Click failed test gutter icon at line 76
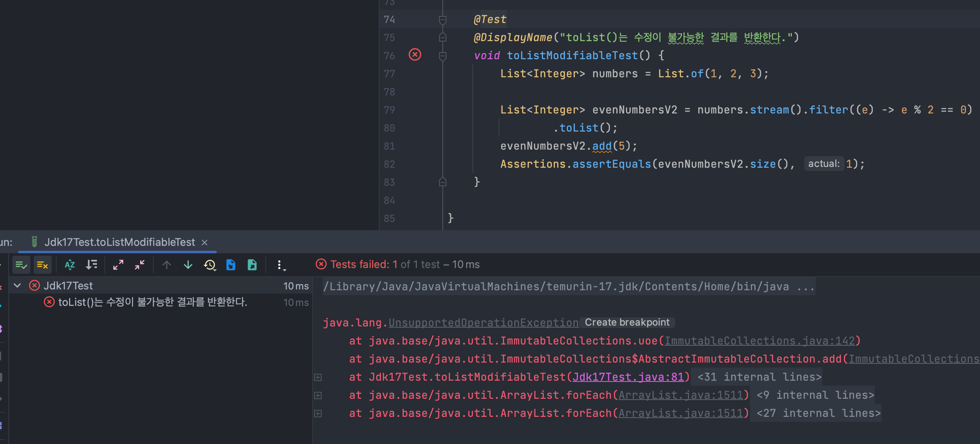The width and height of the screenshot is (980, 444). [x=415, y=55]
